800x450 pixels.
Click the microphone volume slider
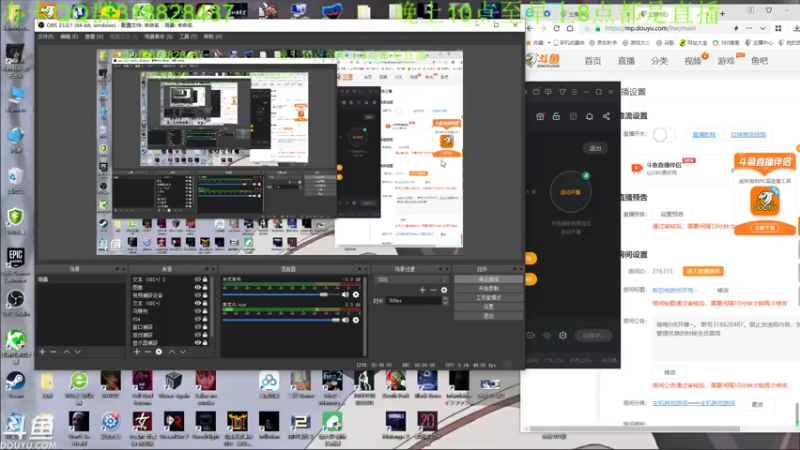click(281, 320)
